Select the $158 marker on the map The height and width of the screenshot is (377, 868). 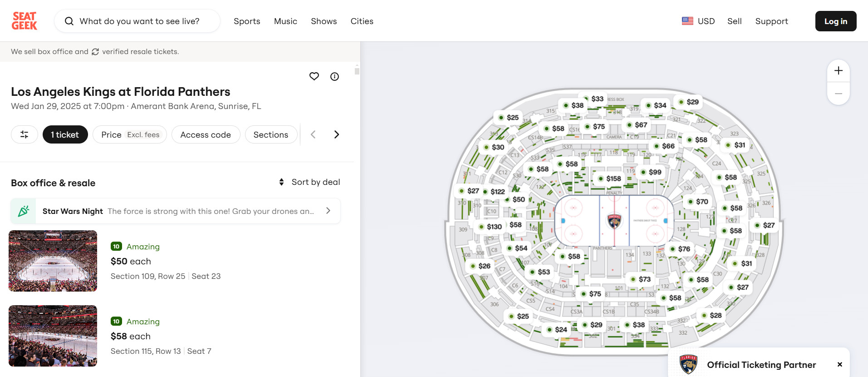pos(609,179)
